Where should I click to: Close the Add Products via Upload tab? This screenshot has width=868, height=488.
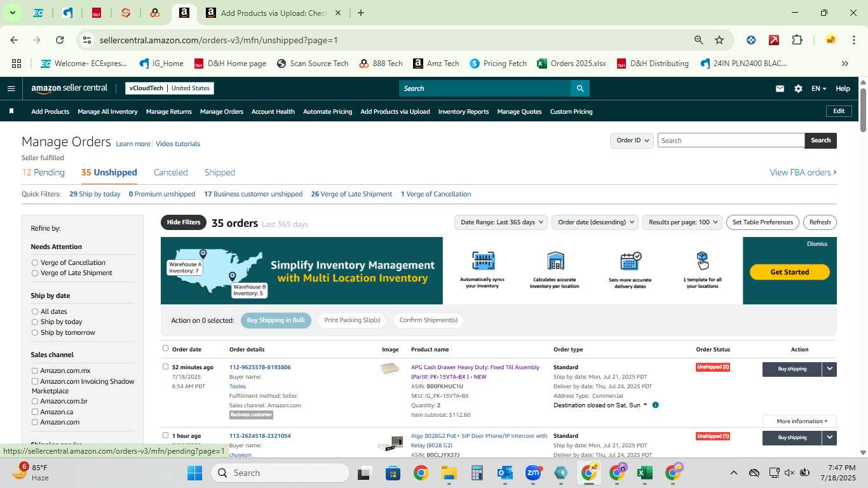338,13
